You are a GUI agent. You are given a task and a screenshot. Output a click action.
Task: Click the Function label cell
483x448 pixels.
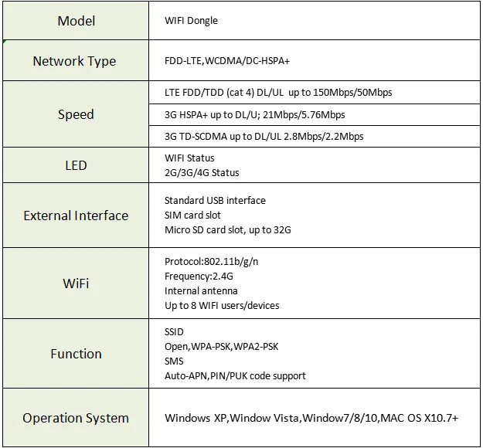point(76,354)
